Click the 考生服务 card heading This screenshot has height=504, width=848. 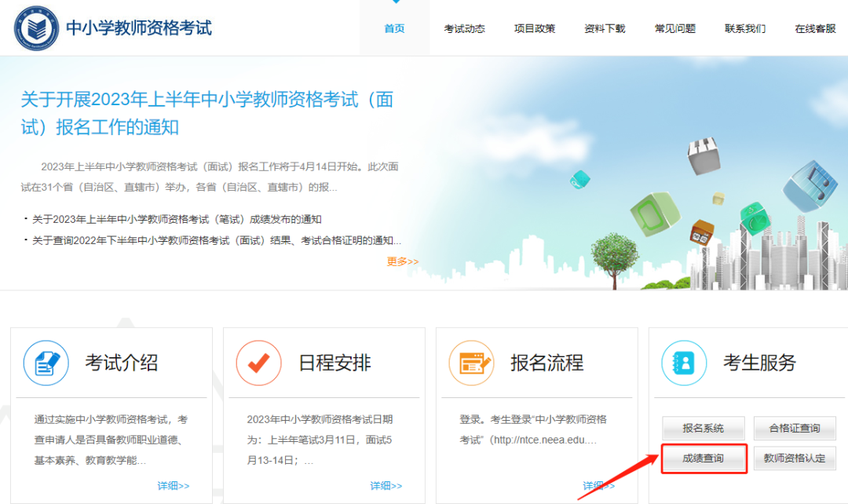coord(760,363)
